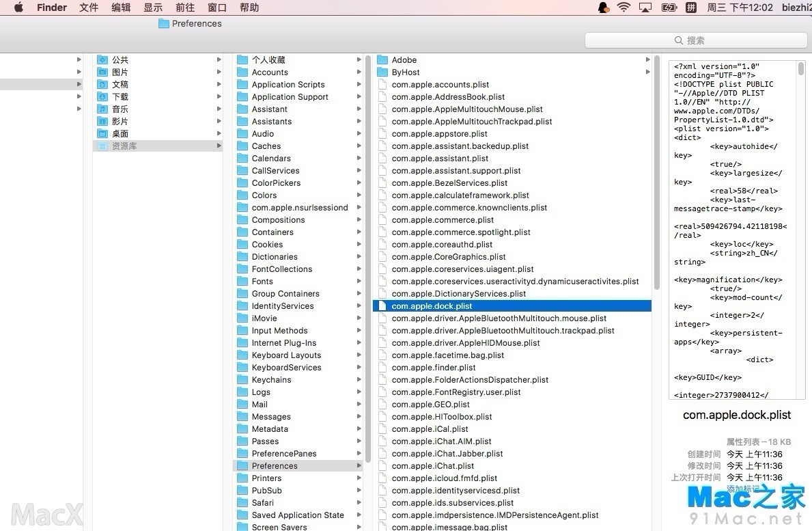This screenshot has width=812, height=531.
Task: Click the ByHost folder icon
Action: tap(382, 72)
